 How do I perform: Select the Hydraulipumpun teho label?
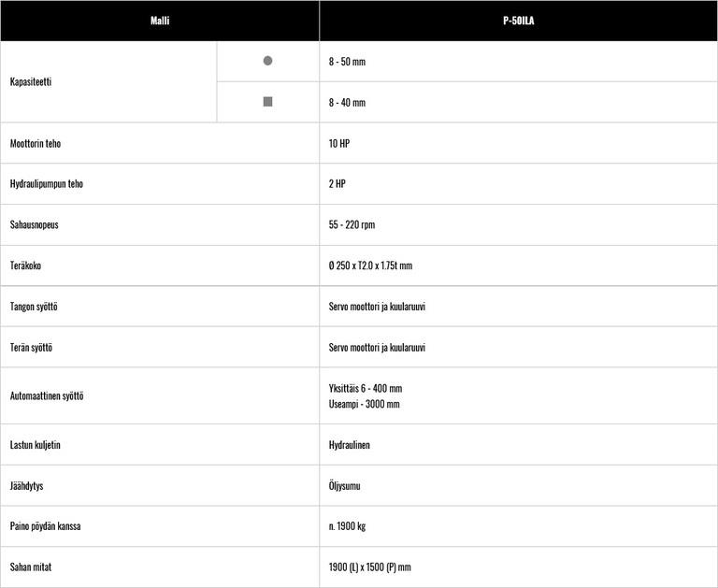[47, 184]
